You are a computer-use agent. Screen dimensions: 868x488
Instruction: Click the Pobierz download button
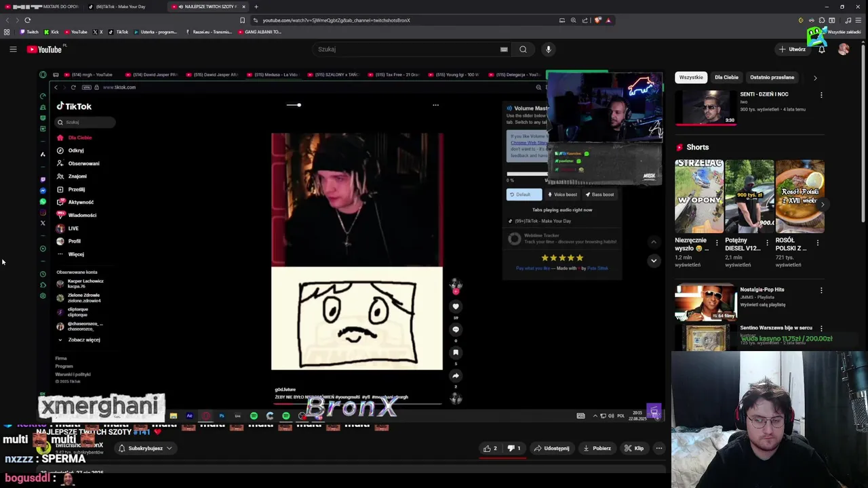coord(596,448)
